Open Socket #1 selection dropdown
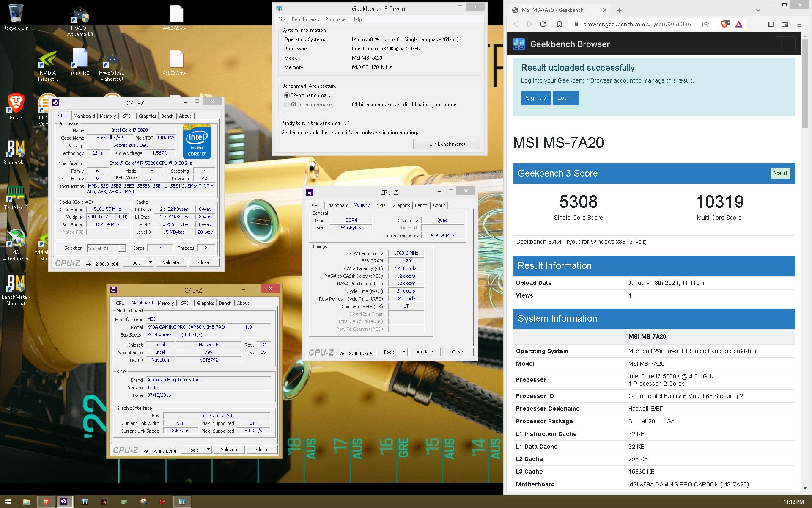Viewport: 812px width, 508px height. [106, 248]
